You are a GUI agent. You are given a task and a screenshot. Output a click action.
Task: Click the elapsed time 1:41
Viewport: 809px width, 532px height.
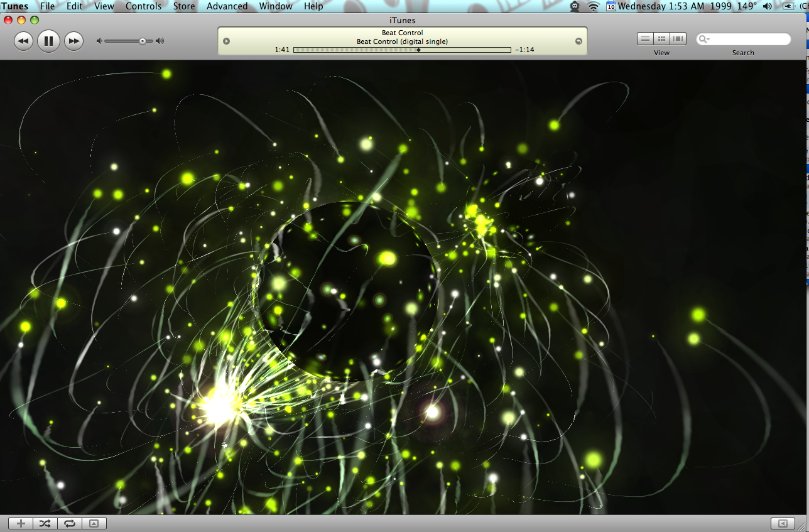point(282,50)
